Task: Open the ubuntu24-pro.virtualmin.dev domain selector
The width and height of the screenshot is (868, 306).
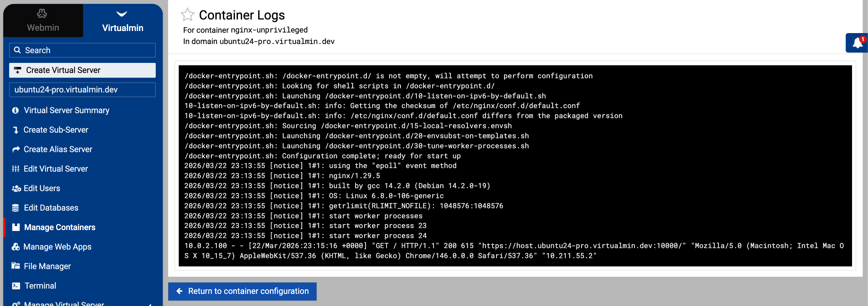Action: point(82,89)
